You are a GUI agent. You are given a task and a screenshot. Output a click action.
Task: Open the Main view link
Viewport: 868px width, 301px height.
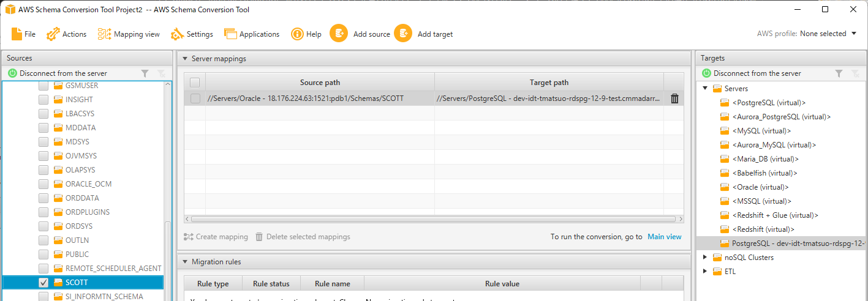pos(665,237)
